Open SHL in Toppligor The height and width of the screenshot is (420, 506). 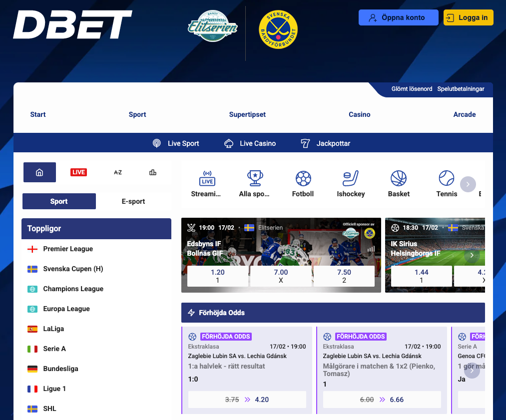96,409
